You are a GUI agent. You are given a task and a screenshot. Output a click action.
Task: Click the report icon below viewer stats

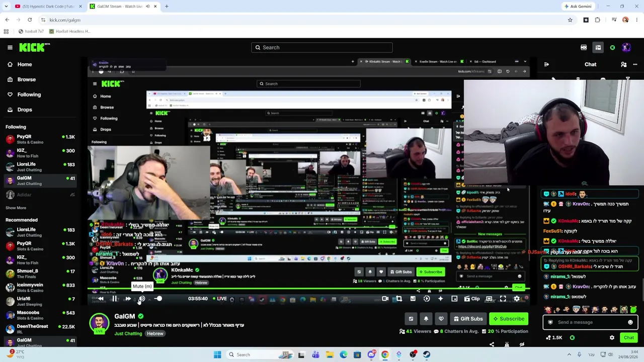(507, 344)
